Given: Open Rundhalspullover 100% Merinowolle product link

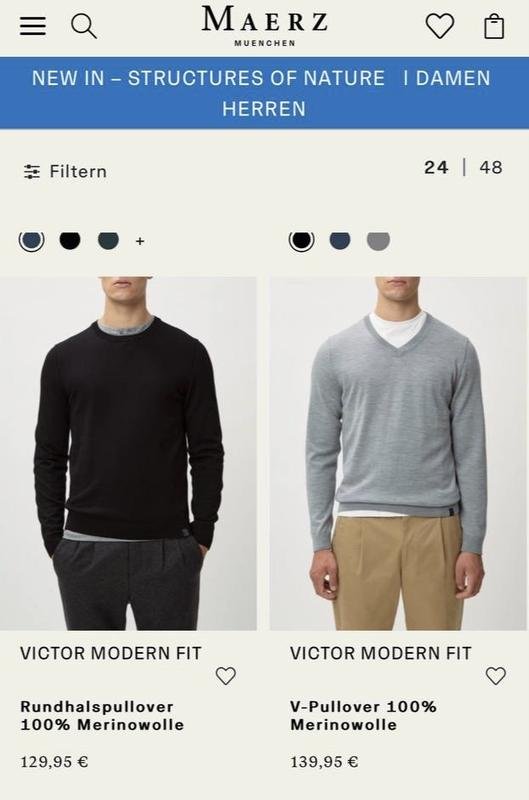Looking at the screenshot, I should click(102, 715).
